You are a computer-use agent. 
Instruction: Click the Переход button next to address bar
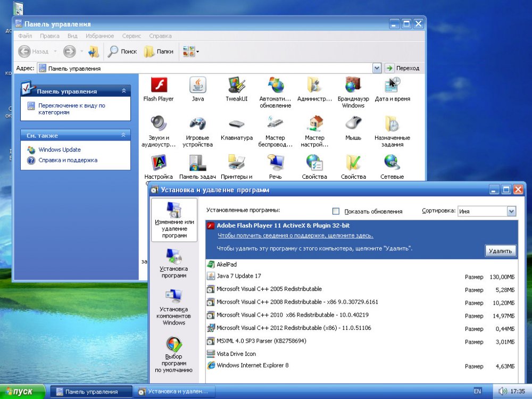[403, 68]
